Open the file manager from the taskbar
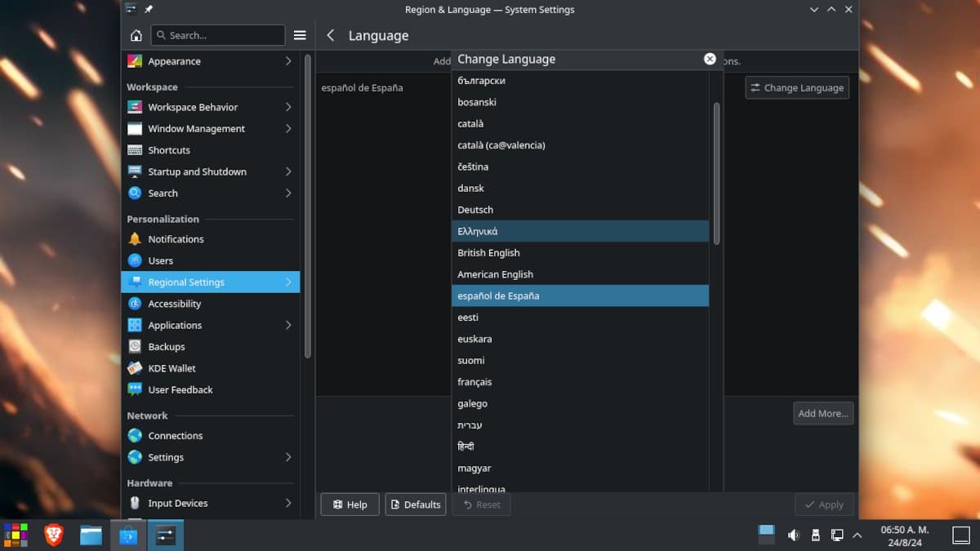Viewport: 980px width, 551px height. coord(91,535)
